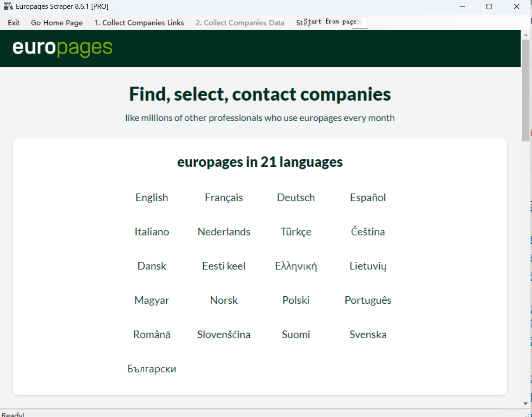Viewport: 532px width, 417px height.
Task: Choose Exit from the menu bar
Action: click(13, 22)
